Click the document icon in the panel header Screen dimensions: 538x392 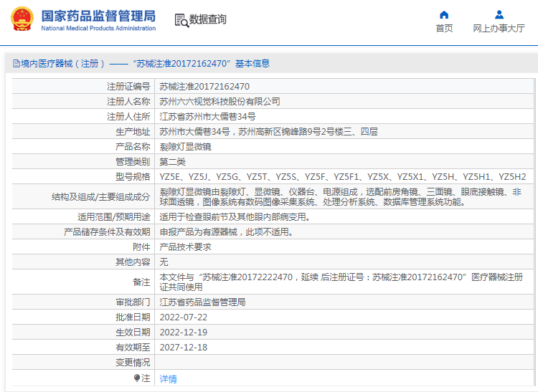coord(15,64)
